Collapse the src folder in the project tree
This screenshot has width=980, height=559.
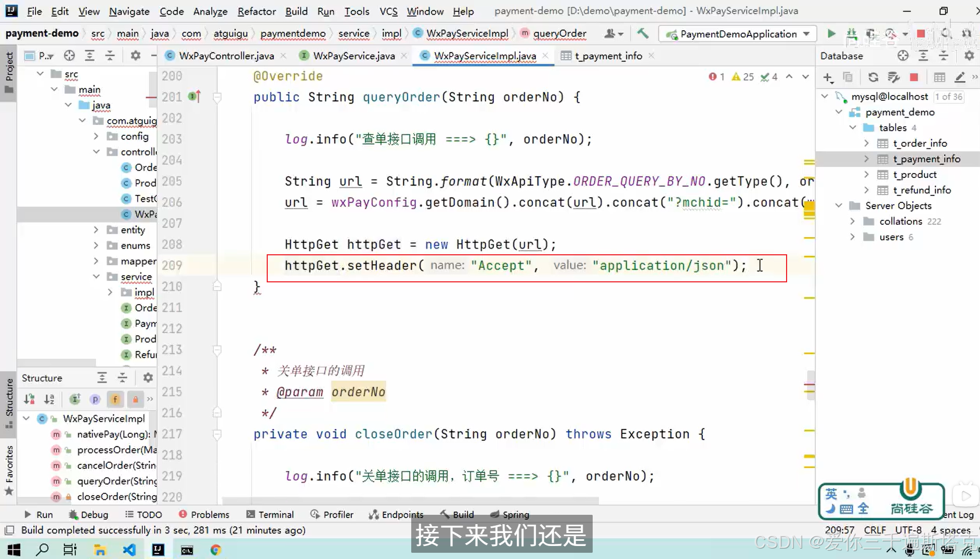(40, 74)
